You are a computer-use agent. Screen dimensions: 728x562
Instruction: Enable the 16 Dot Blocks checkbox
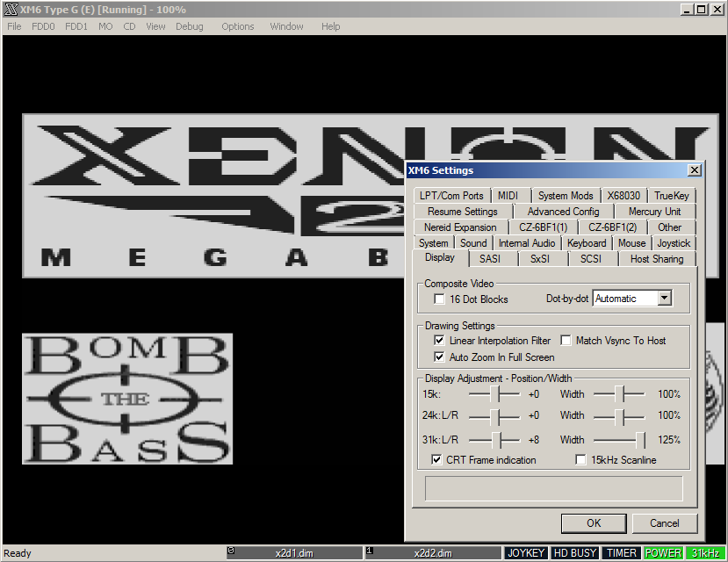point(439,299)
